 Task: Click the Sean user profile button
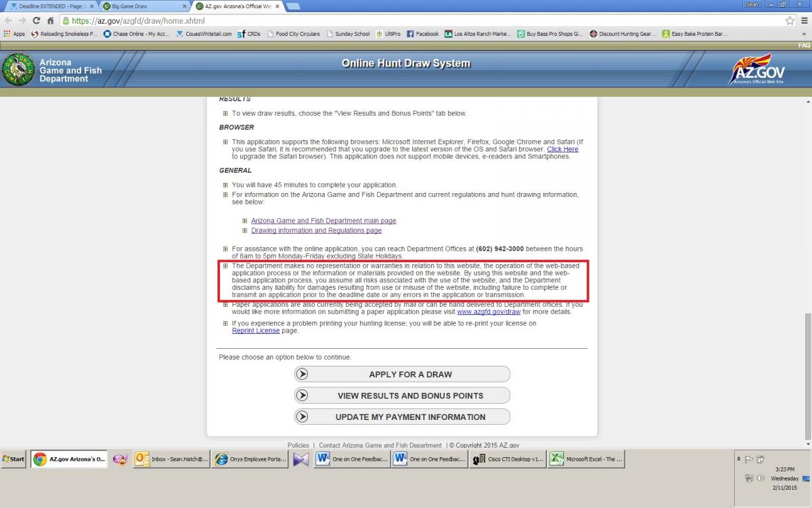point(752,4)
